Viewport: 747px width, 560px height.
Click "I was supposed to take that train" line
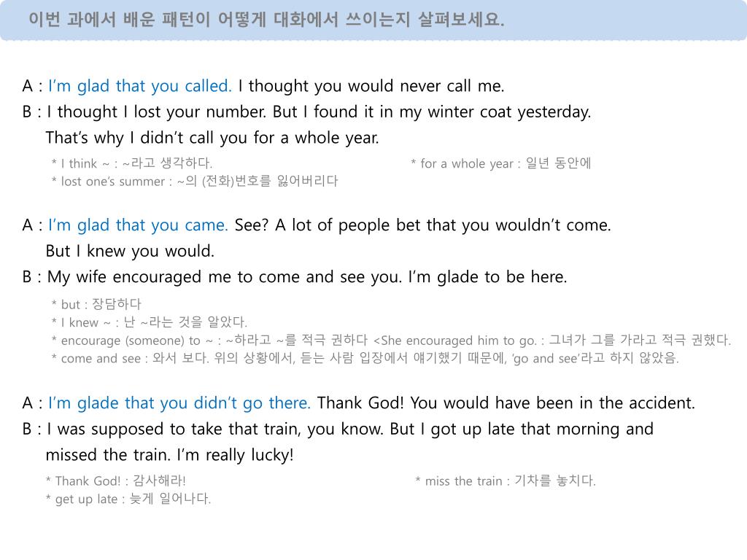point(350,429)
